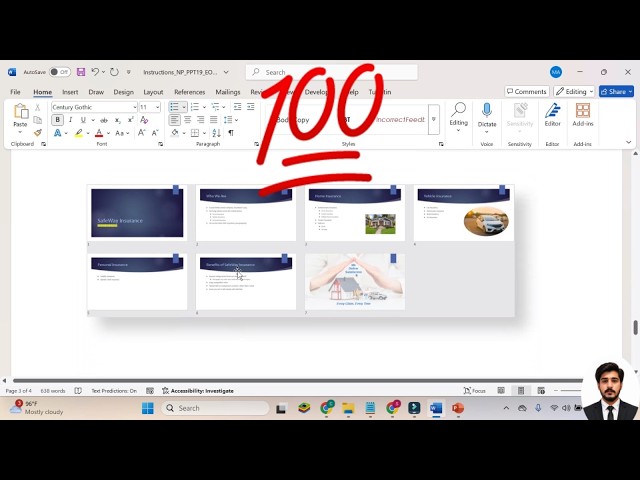Switch to the Insert tab

(x=70, y=92)
